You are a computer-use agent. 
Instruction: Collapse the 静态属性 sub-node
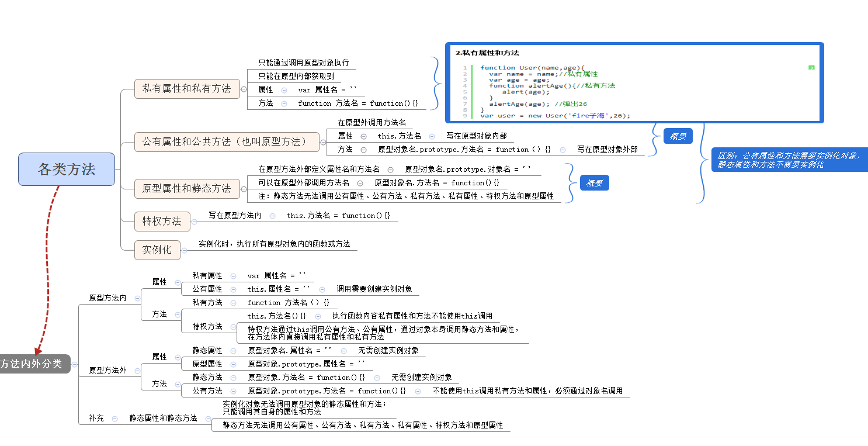click(x=234, y=351)
